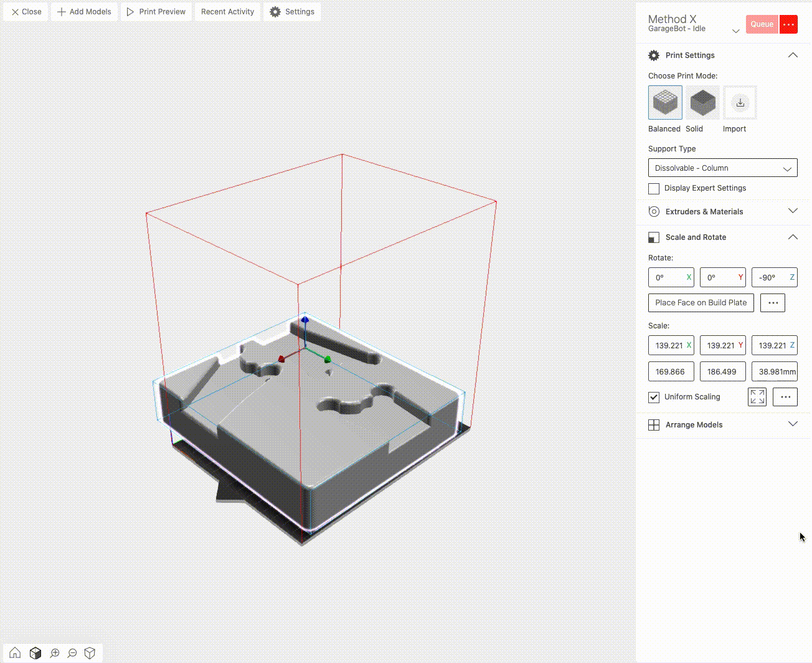Click the 169.866 dimension field

coord(671,372)
